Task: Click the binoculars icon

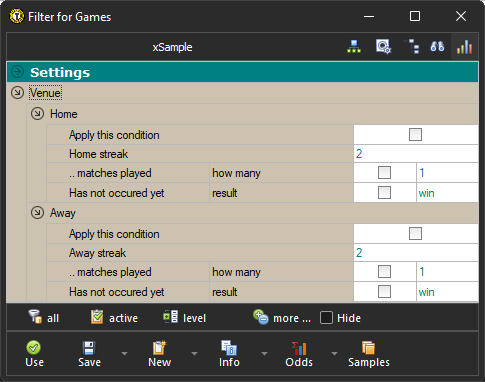Action: 437,47
